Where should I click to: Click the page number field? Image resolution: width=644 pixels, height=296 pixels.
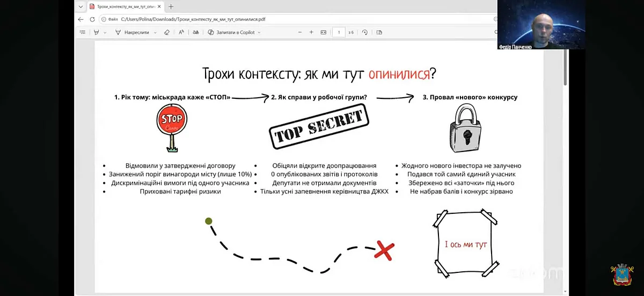(x=339, y=32)
